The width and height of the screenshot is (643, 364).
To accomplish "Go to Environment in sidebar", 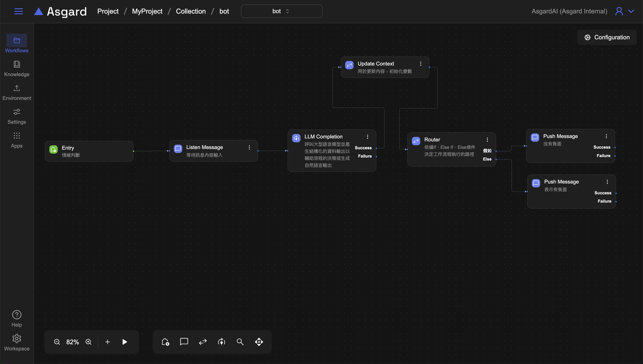I will tap(17, 92).
